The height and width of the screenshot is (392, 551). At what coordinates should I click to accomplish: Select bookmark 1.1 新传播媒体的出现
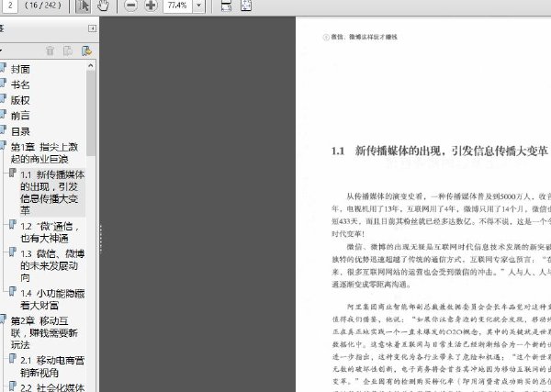click(52, 193)
